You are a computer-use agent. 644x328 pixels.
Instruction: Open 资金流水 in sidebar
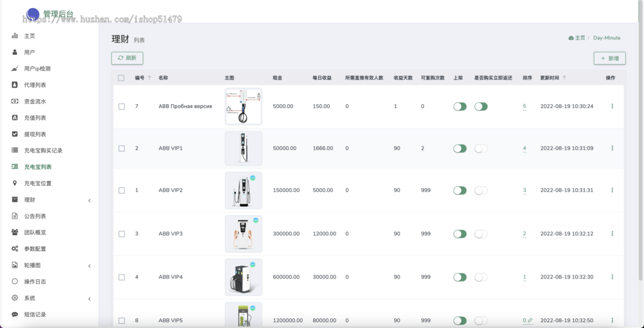(x=35, y=101)
